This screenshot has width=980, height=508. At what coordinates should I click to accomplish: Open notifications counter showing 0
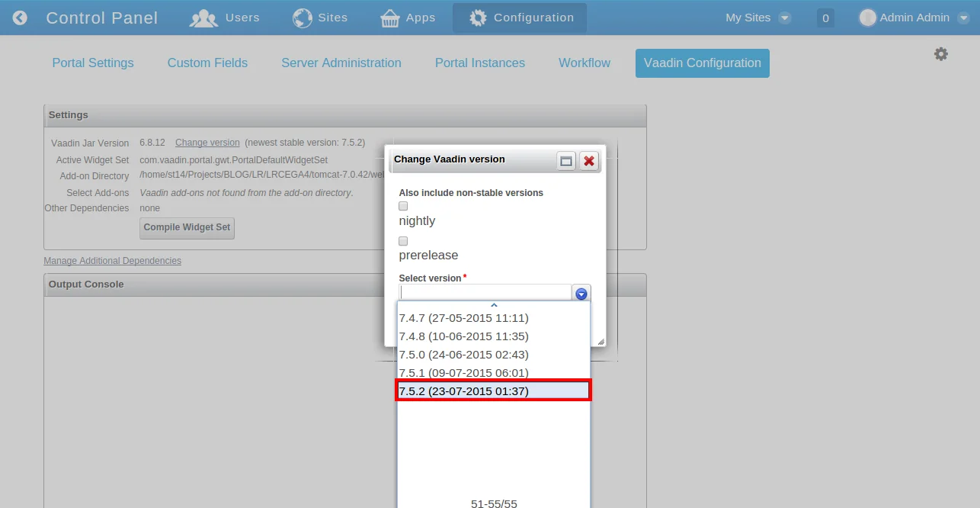point(825,18)
